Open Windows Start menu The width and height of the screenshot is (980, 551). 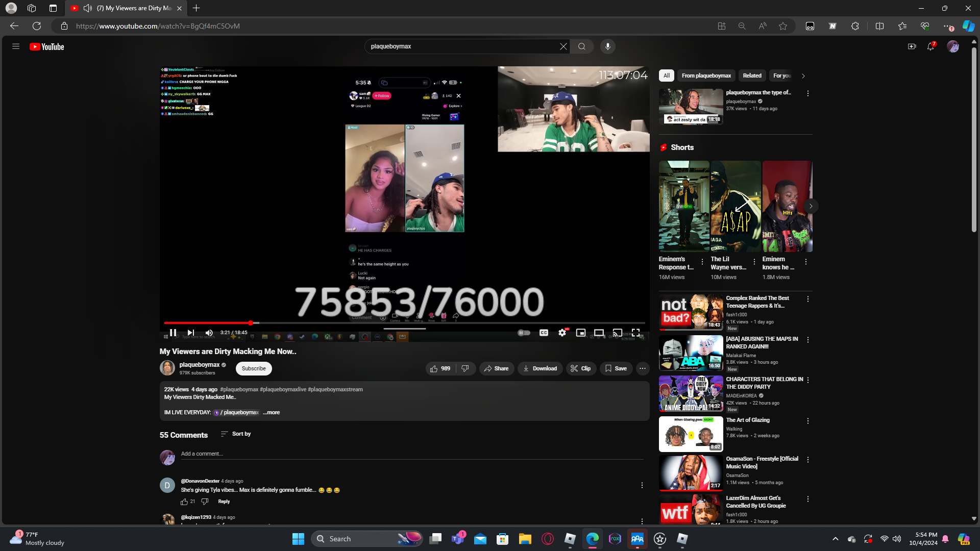pyautogui.click(x=298, y=539)
